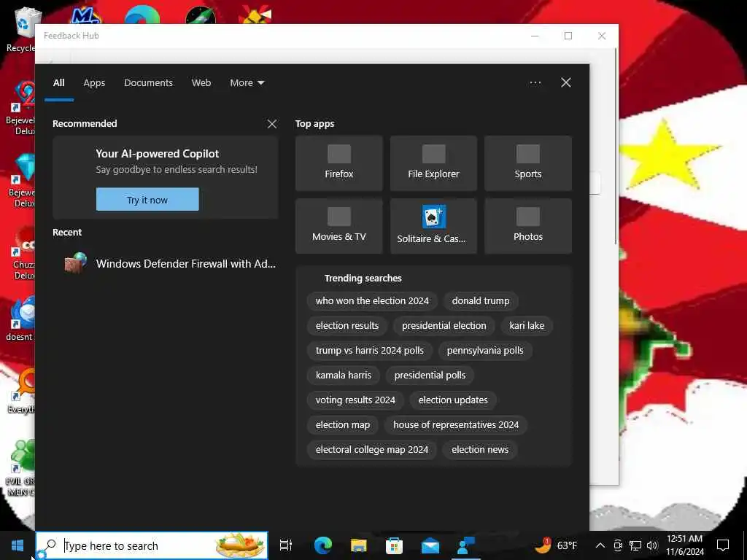This screenshot has width=747, height=560.
Task: Launch Microsoft Edge from the taskbar
Action: (322, 545)
